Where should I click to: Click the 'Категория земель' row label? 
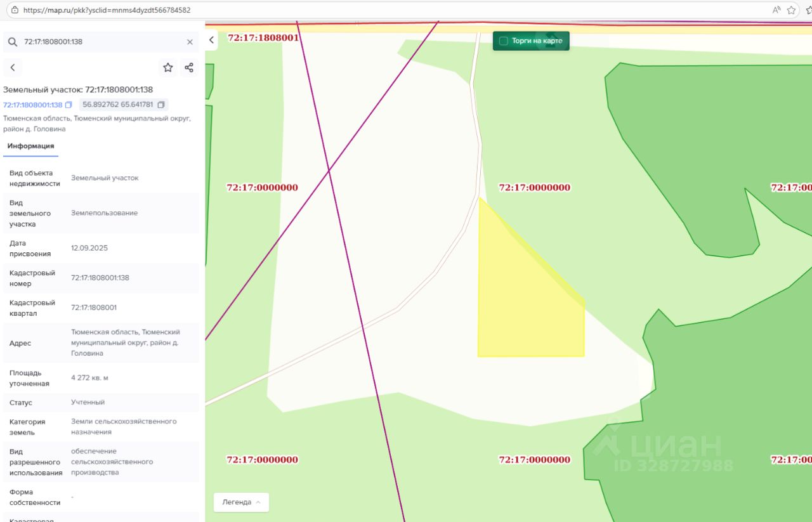[27, 427]
